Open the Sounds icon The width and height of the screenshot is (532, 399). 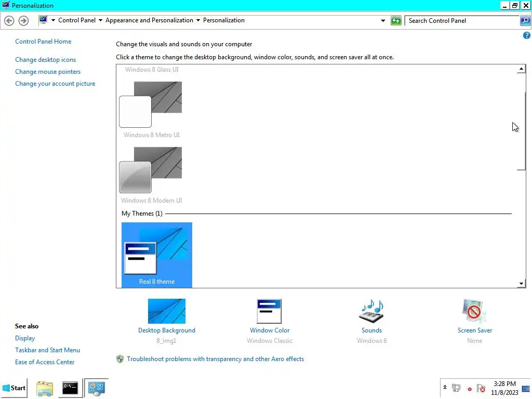pyautogui.click(x=371, y=311)
